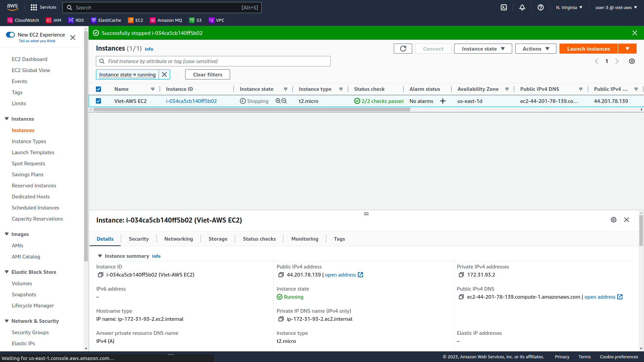Switch to the Status checks tab
The height and width of the screenshot is (362, 644).
[x=259, y=239]
